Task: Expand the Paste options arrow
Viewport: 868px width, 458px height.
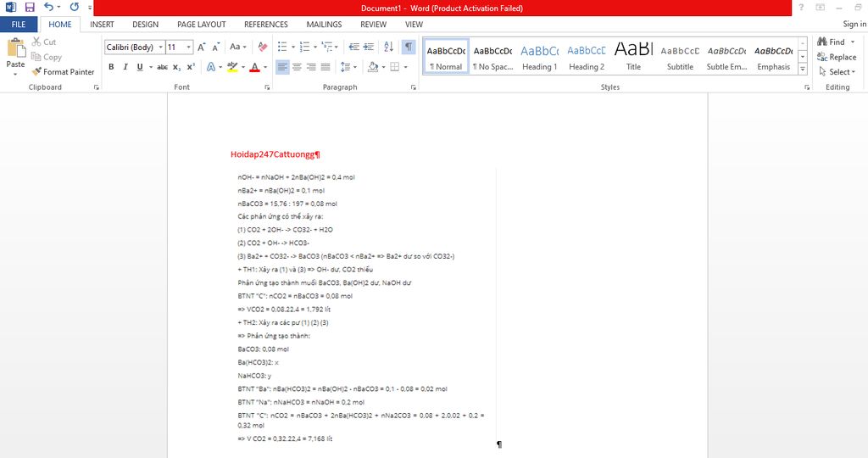Action: point(15,74)
